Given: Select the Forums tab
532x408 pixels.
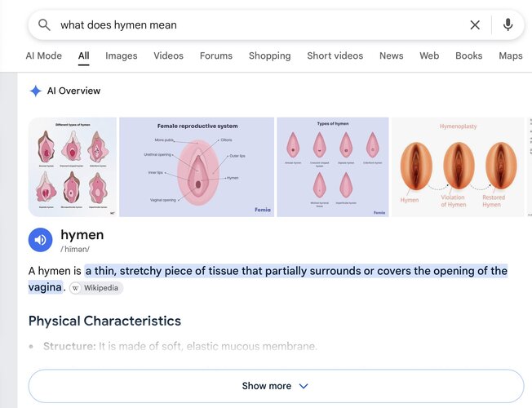Looking at the screenshot, I should (x=215, y=55).
